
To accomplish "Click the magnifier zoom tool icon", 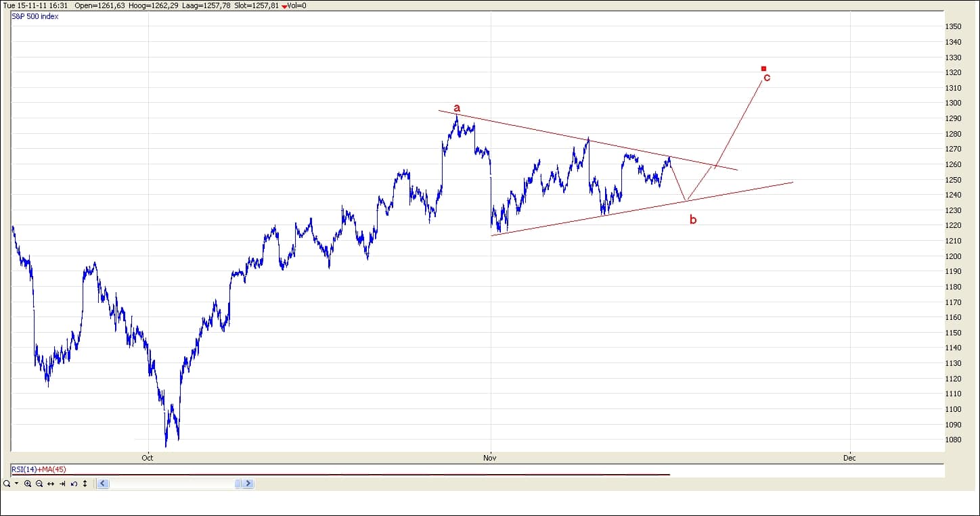I will 6,484.
